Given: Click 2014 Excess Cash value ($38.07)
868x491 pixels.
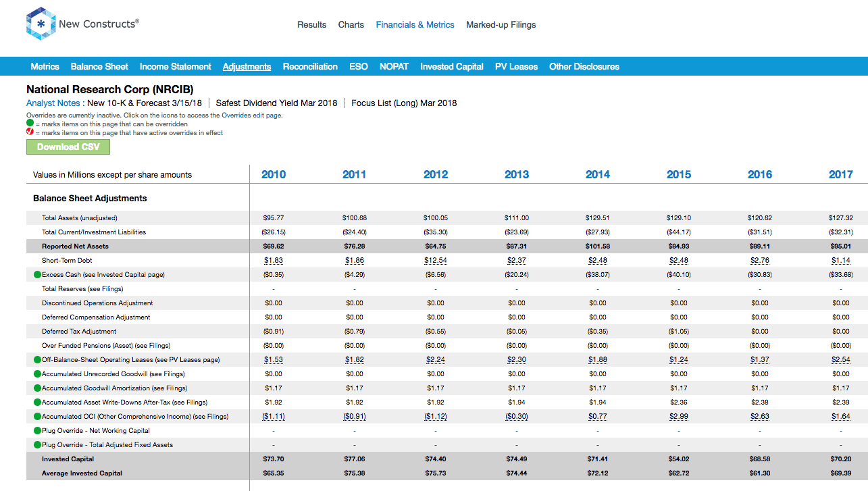Looking at the screenshot, I should click(598, 275).
